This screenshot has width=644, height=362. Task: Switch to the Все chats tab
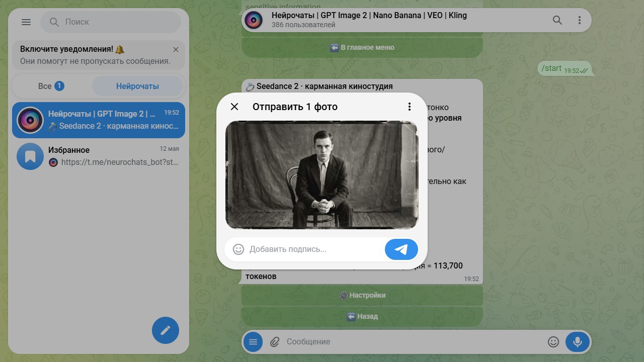pos(51,86)
